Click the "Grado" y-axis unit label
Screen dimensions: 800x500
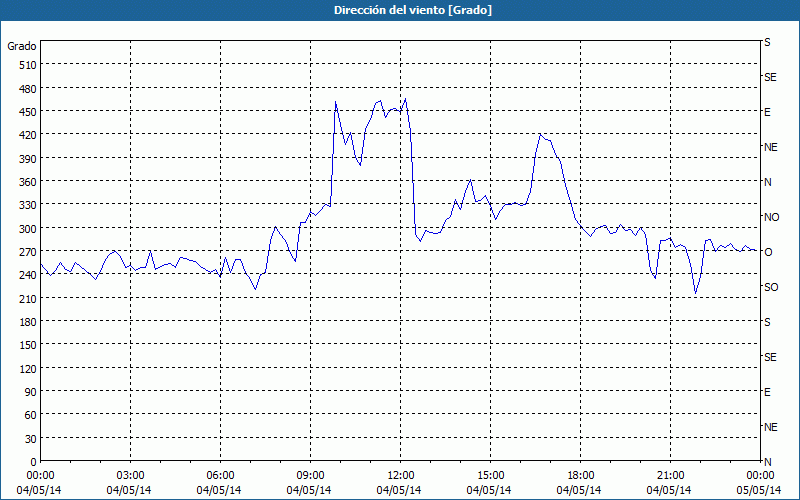(x=22, y=46)
